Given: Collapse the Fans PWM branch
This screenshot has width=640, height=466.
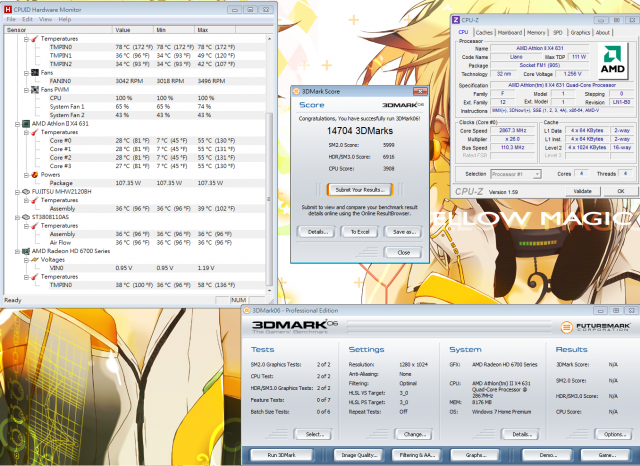Looking at the screenshot, I should click(26, 89).
